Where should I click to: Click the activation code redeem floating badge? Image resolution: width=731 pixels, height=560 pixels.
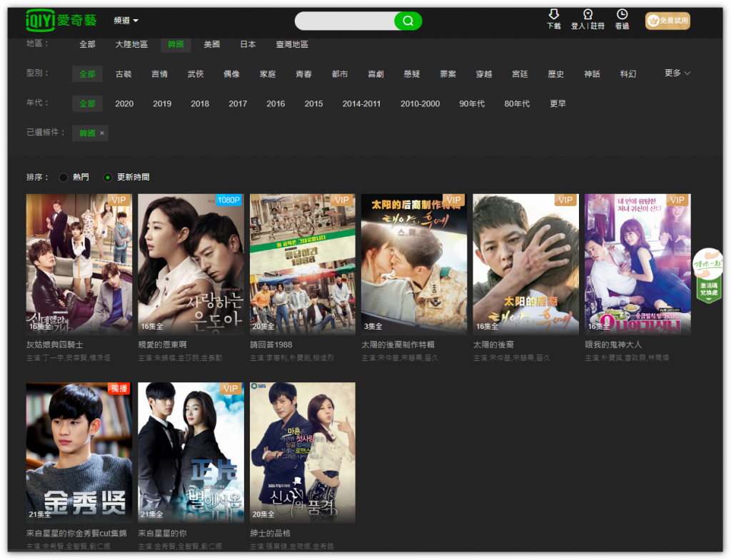click(x=708, y=276)
